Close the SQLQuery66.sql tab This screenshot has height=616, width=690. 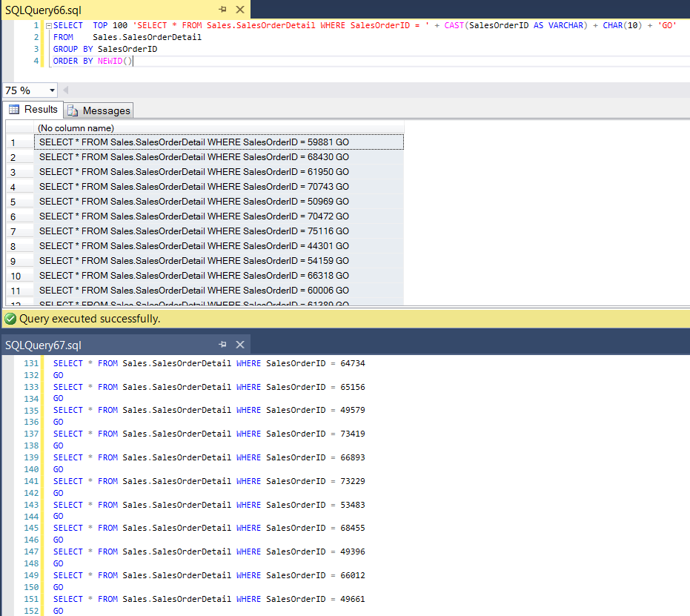point(240,9)
